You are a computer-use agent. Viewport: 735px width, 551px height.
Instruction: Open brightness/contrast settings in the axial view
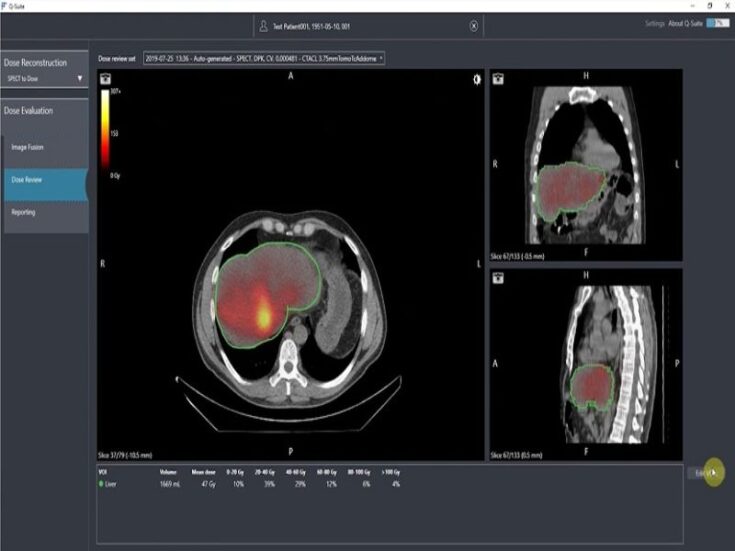[476, 79]
